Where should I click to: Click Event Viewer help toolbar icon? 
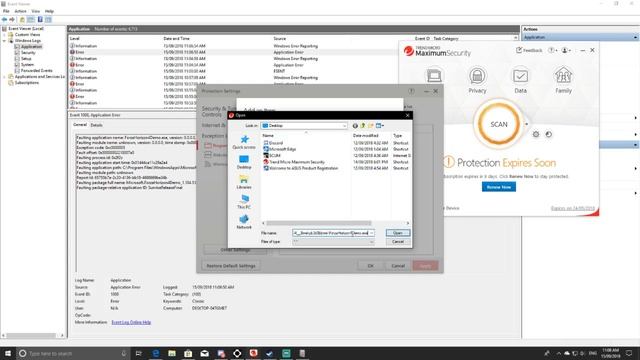tap(40, 20)
